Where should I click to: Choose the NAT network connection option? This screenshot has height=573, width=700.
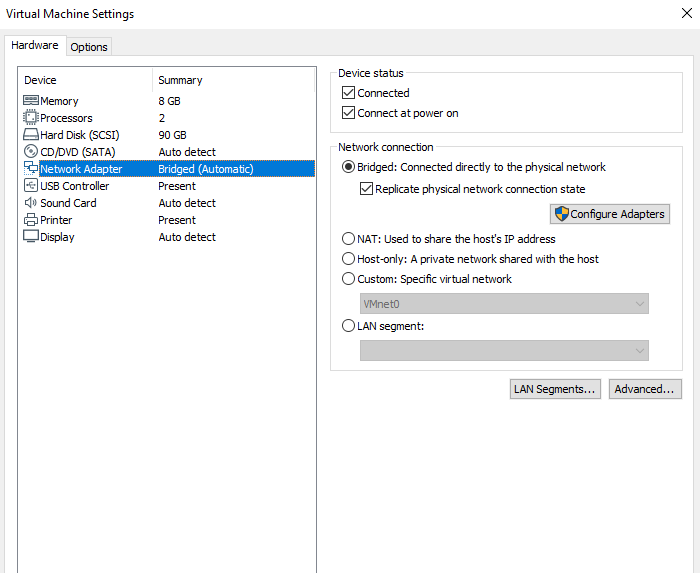coord(348,239)
